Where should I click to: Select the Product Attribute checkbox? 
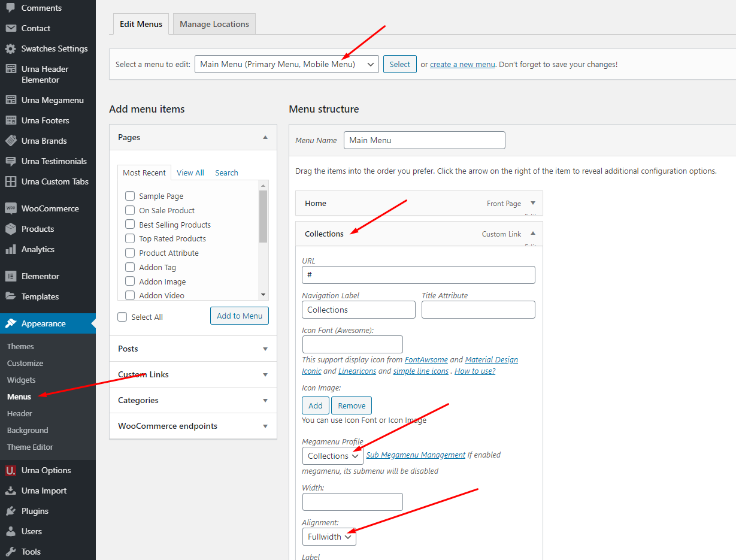130,253
